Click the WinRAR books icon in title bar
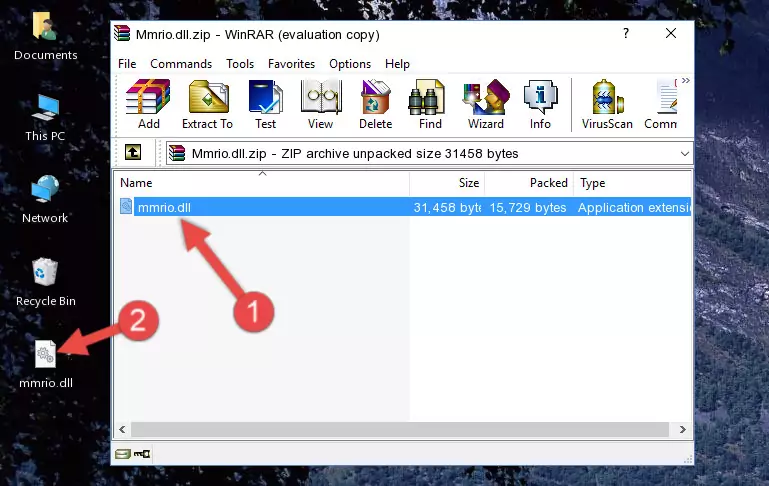The image size is (769, 486). coord(122,33)
